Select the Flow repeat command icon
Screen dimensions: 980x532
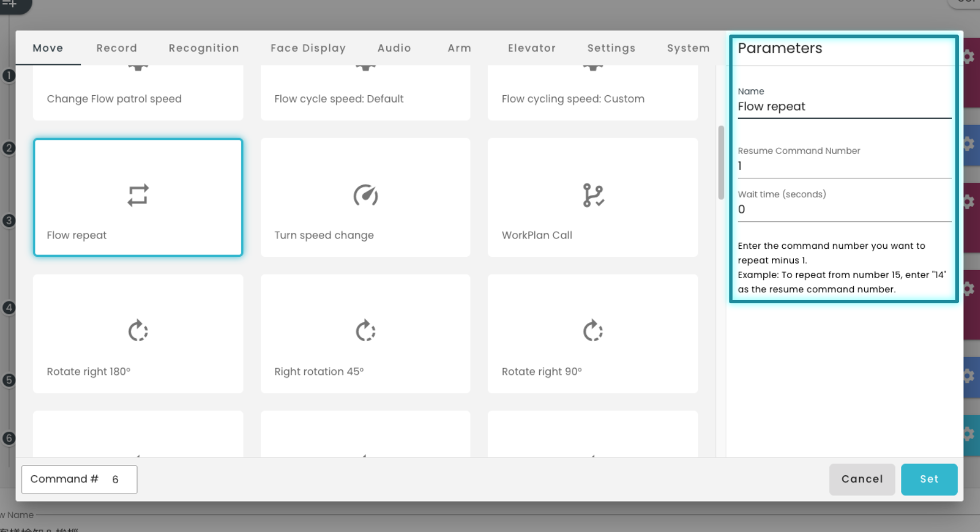click(138, 196)
